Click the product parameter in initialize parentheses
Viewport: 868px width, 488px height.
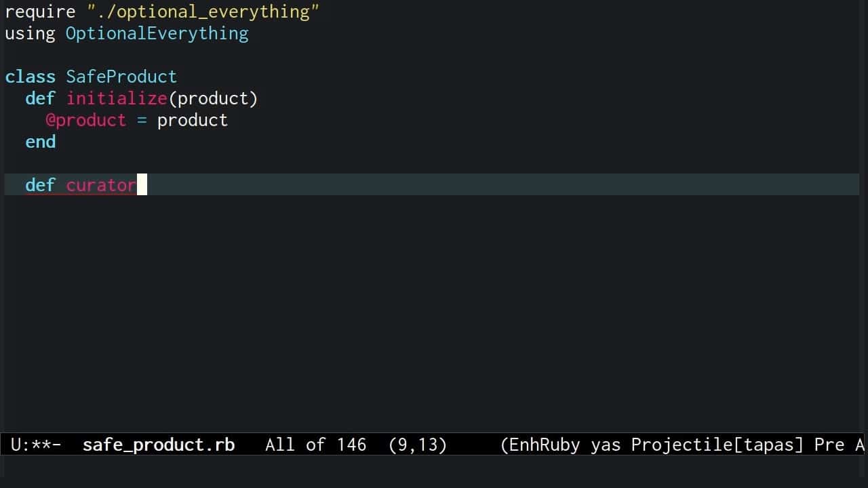point(212,98)
